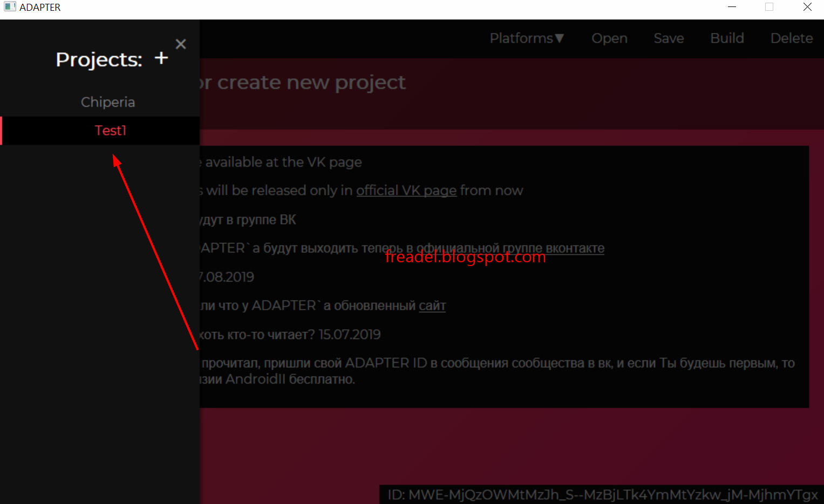
Task: Open the официальной группе вконтакте link
Action: click(x=510, y=248)
